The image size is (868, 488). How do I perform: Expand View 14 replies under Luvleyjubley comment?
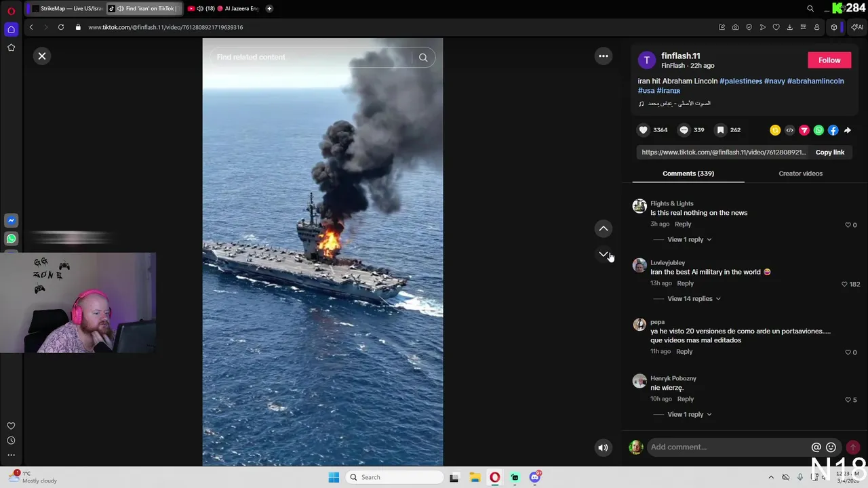pyautogui.click(x=694, y=299)
